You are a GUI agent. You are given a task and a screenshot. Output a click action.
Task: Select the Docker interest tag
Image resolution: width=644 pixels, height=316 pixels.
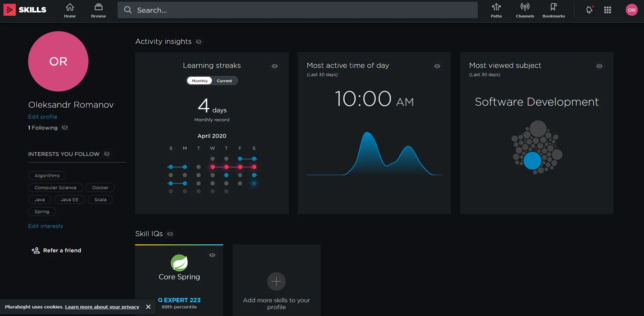tap(100, 187)
